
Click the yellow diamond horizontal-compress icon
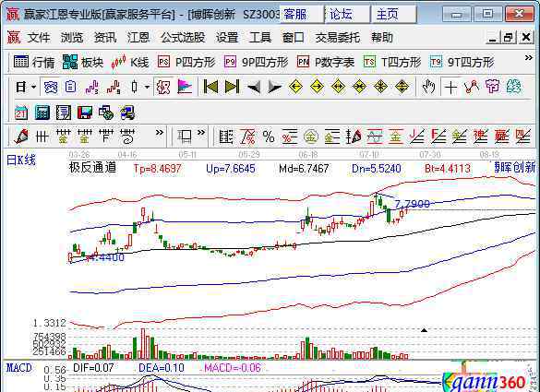(x=359, y=87)
